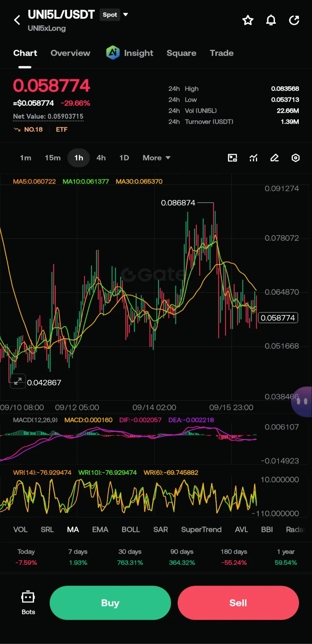Expand the More timeframes dropdown

156,158
